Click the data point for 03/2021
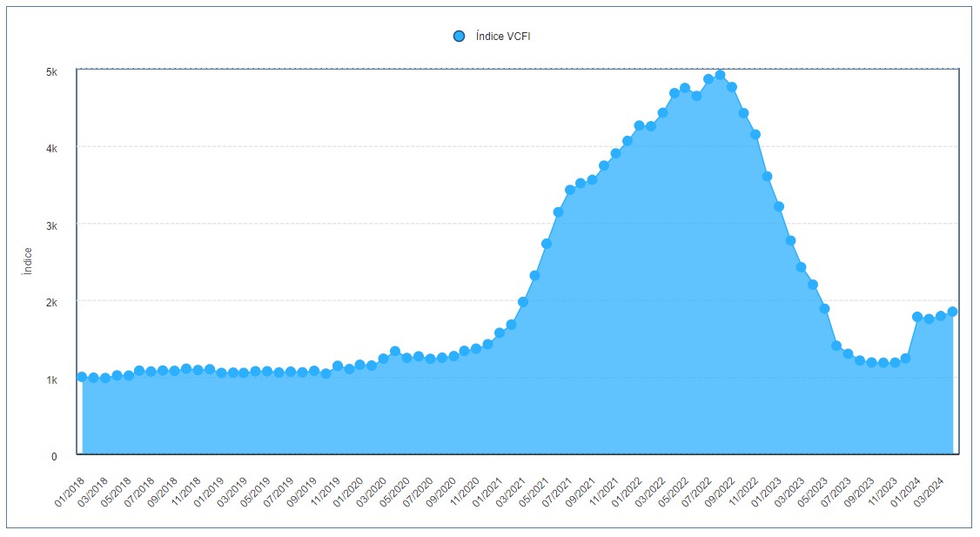Image resolution: width=980 pixels, height=537 pixels. click(x=523, y=302)
